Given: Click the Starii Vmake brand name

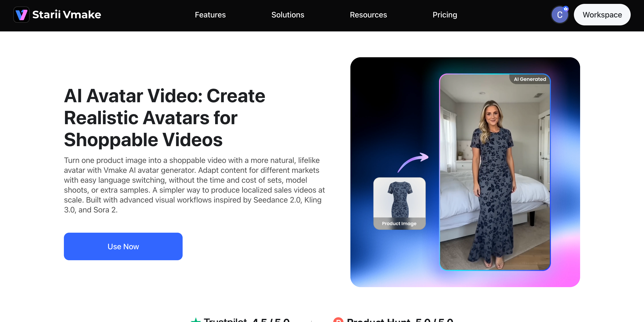Looking at the screenshot, I should (66, 14).
